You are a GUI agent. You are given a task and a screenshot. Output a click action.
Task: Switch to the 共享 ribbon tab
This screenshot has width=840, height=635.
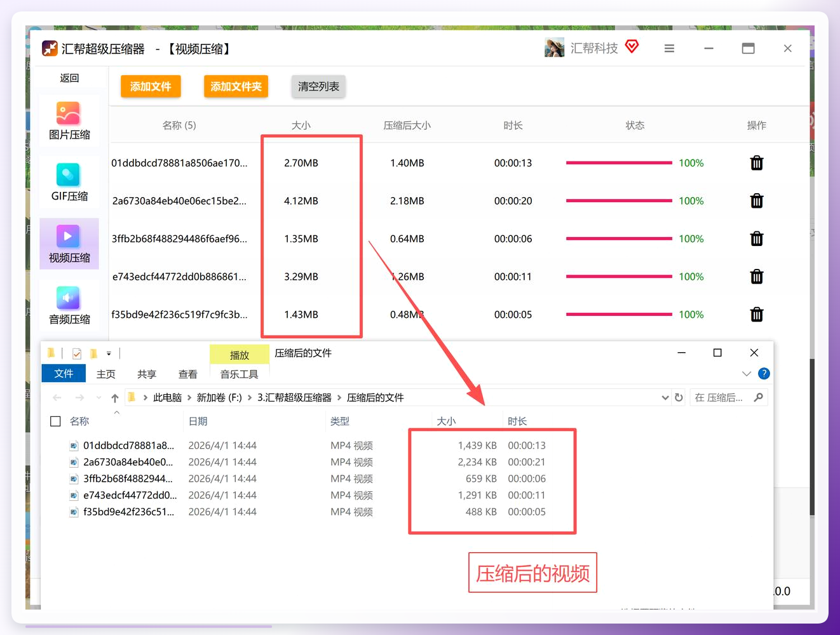(147, 374)
